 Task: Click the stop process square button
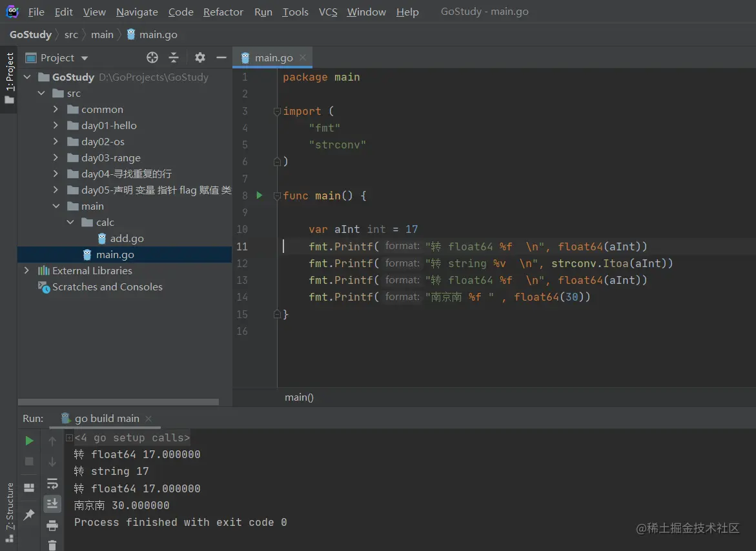(29, 461)
